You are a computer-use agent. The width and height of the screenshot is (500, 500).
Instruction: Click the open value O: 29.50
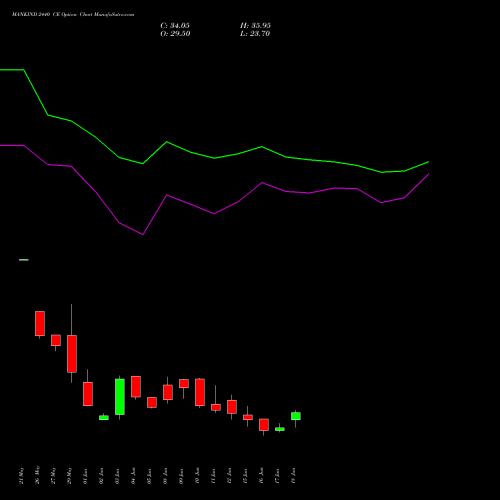(x=175, y=34)
